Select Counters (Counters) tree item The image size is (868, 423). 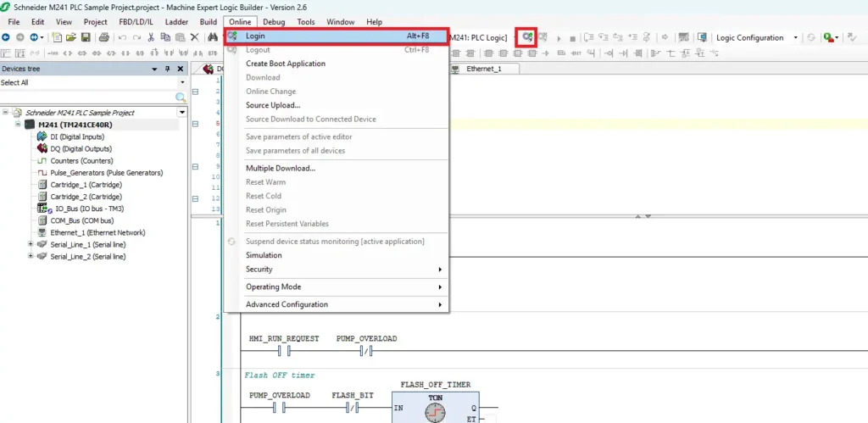(81, 160)
